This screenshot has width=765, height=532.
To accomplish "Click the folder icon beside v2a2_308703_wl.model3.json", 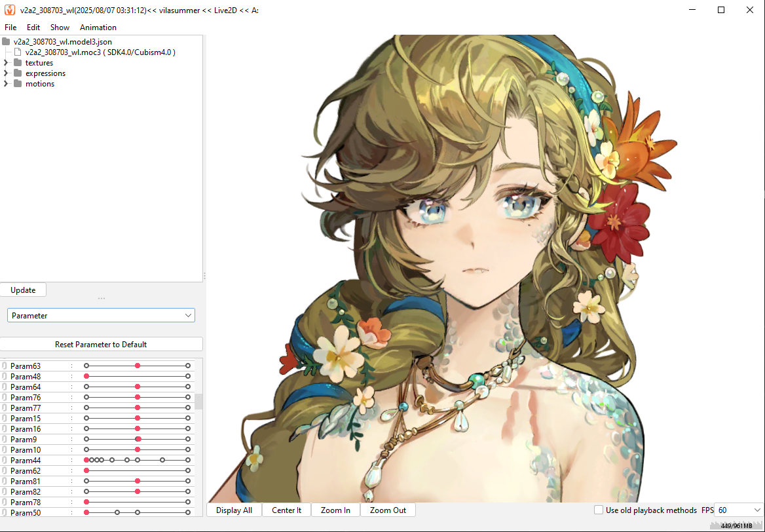I will tap(6, 41).
